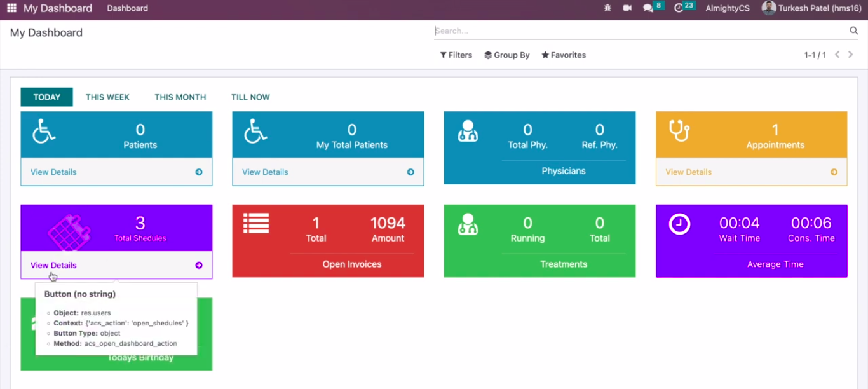The width and height of the screenshot is (868, 389).
Task: Expand the Filters dropdown
Action: tap(456, 55)
